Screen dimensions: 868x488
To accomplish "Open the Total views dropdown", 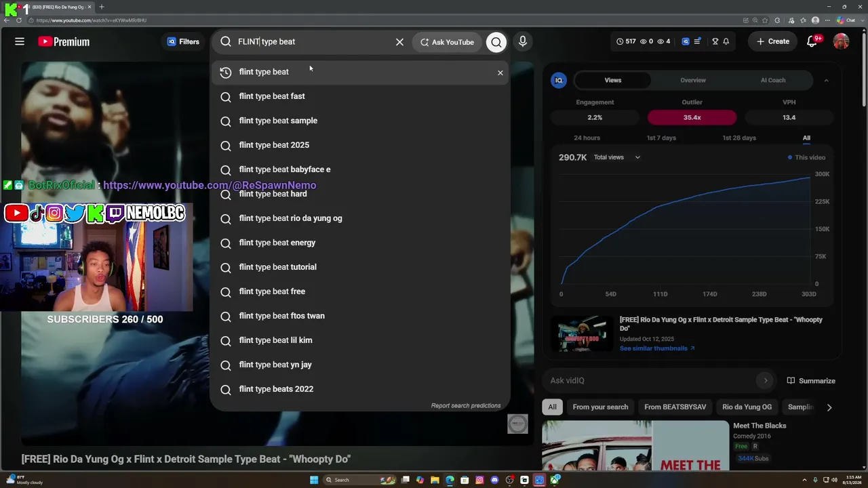I will click(x=617, y=157).
